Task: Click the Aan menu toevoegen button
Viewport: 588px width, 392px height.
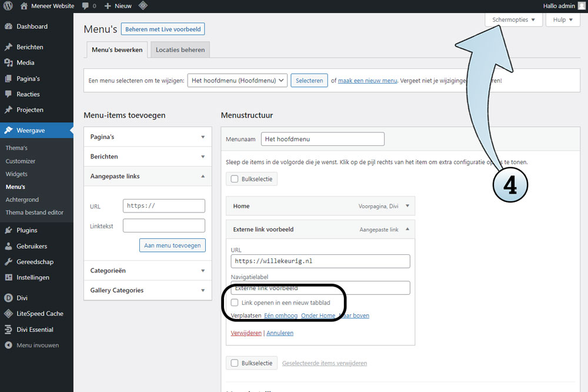Action: [172, 245]
